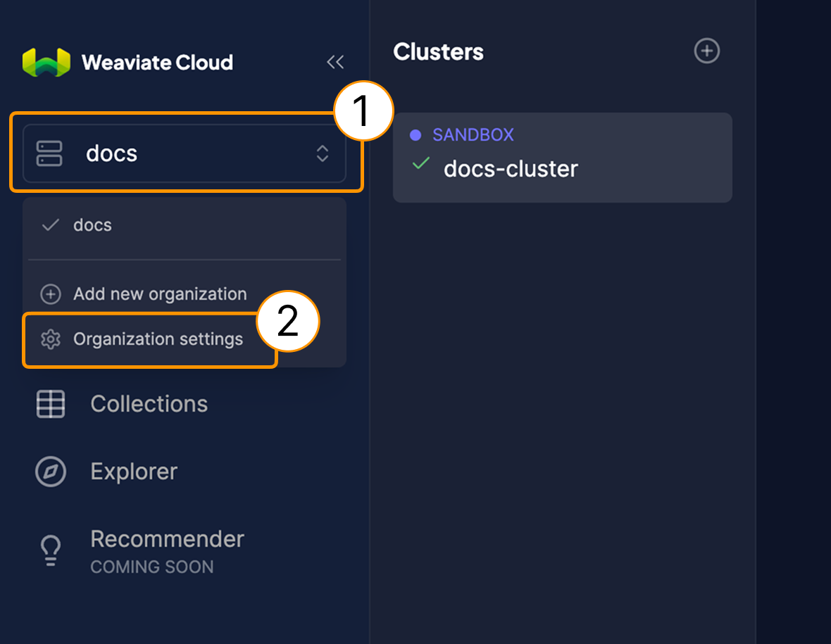
Task: Choose Add new organization
Action: point(160,294)
